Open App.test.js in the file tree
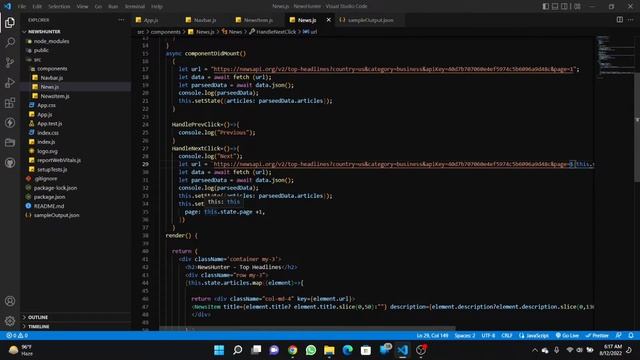Viewport: 640px width, 360px height. (49, 124)
